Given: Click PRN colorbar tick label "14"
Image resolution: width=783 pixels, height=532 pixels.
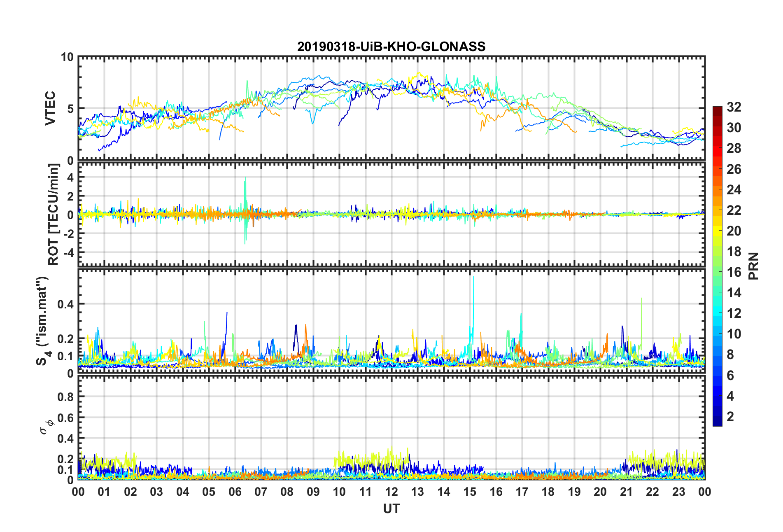Looking at the screenshot, I should pyautogui.click(x=734, y=293).
